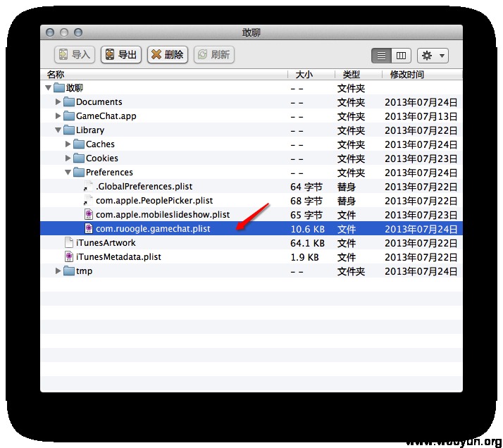503x448 pixels.
Task: Click the com.apple.mobileslideshow.plist file icon
Action: [89, 214]
